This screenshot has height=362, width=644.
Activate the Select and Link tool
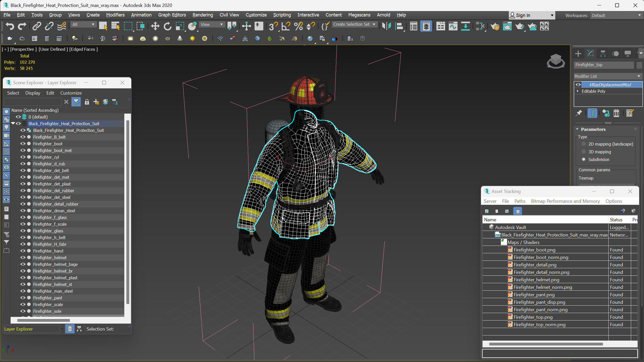point(37,26)
